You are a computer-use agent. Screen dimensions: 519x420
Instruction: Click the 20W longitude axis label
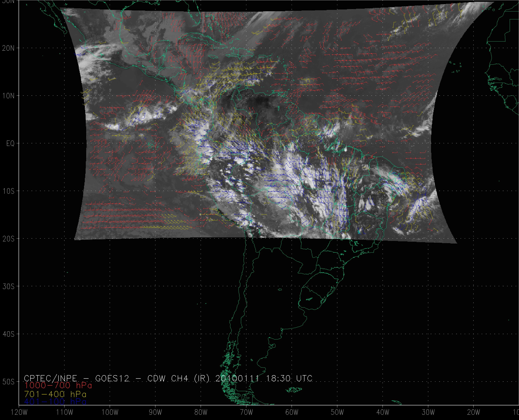pyautogui.click(x=474, y=412)
